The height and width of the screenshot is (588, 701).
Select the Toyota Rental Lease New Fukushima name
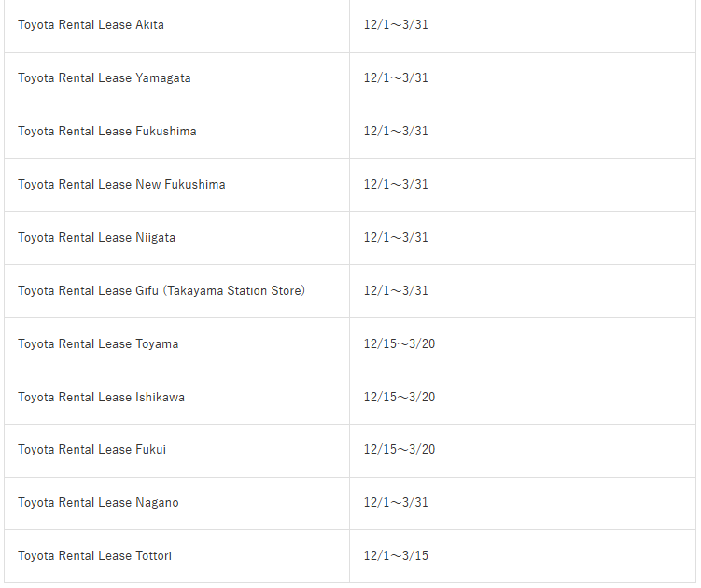[121, 185]
